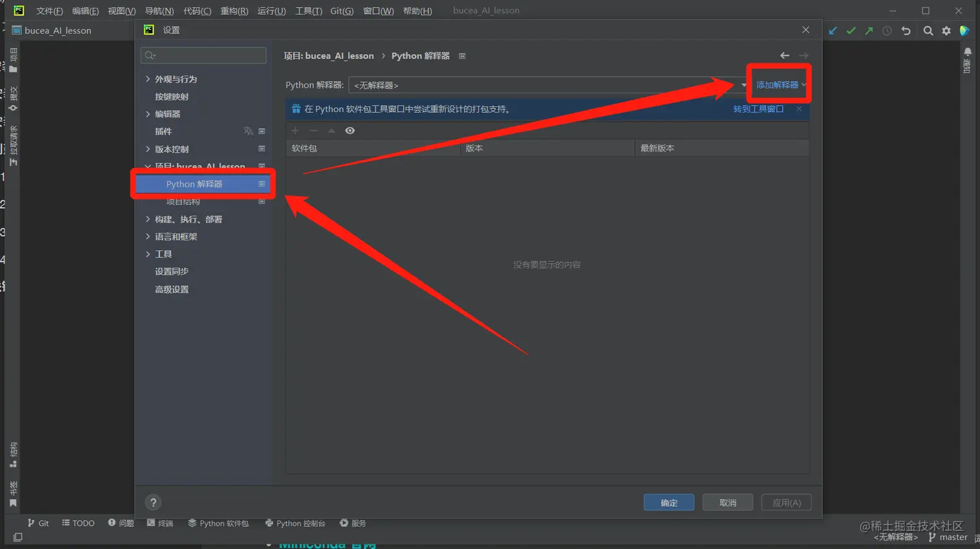Image resolution: width=980 pixels, height=549 pixels.
Task: Open the 书签 tool window on left stripe
Action: pos(13,494)
